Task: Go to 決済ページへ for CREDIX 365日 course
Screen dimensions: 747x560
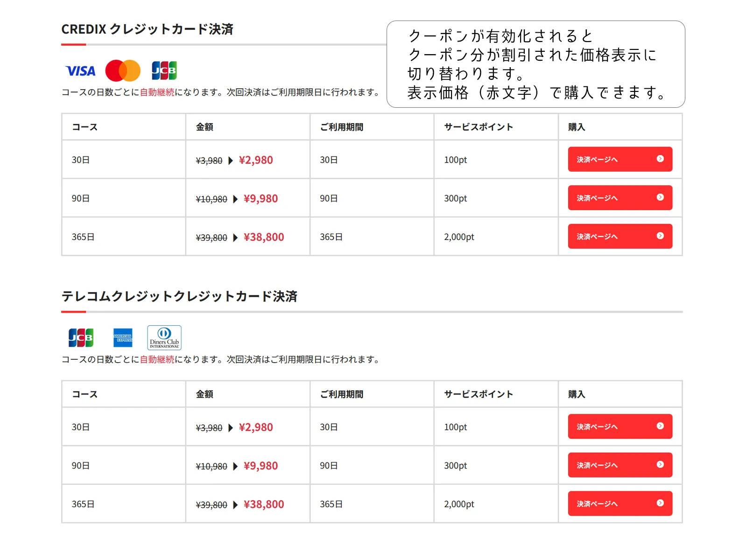Action: click(620, 237)
